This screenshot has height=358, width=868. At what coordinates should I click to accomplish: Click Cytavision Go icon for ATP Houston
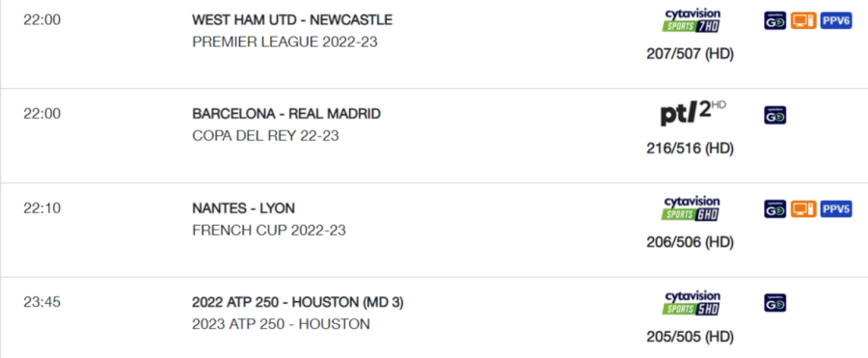coord(775,303)
